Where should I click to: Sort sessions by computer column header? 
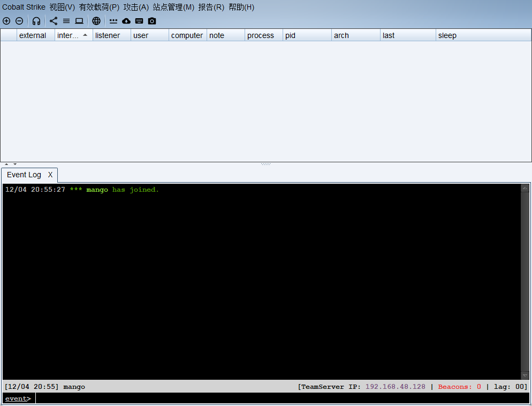click(x=188, y=35)
